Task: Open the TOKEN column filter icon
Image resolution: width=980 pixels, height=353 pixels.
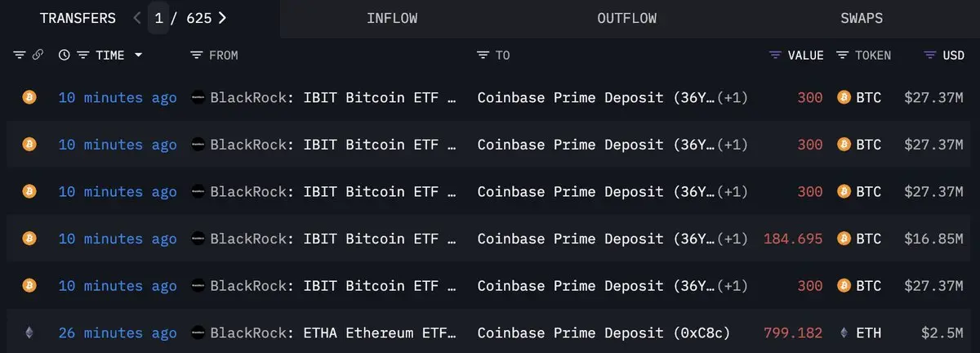Action: pos(842,55)
